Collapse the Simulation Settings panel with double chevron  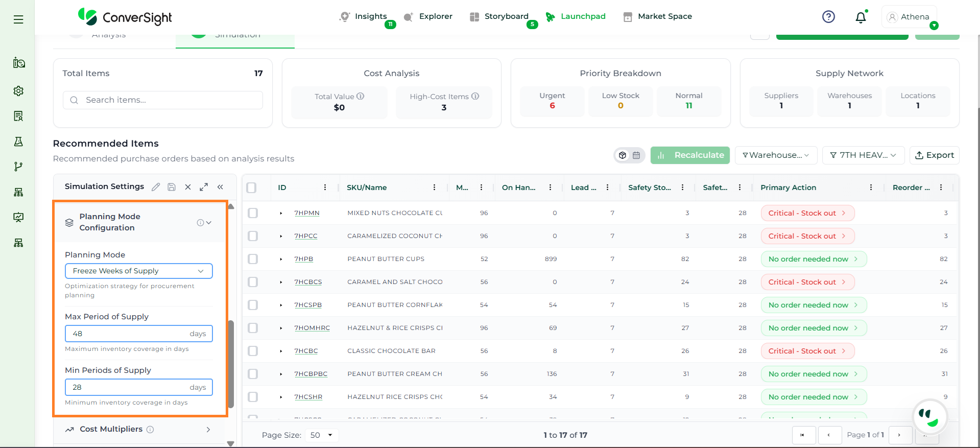[x=221, y=187]
